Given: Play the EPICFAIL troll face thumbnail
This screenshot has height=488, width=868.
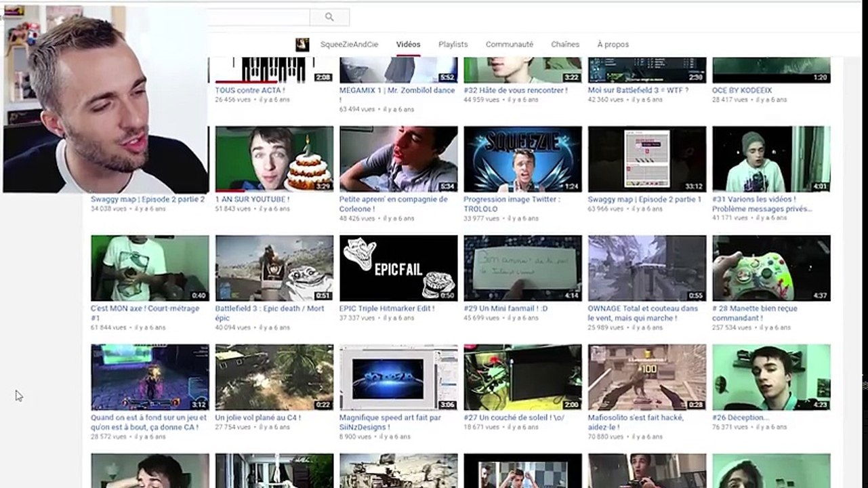Looking at the screenshot, I should pyautogui.click(x=398, y=268).
